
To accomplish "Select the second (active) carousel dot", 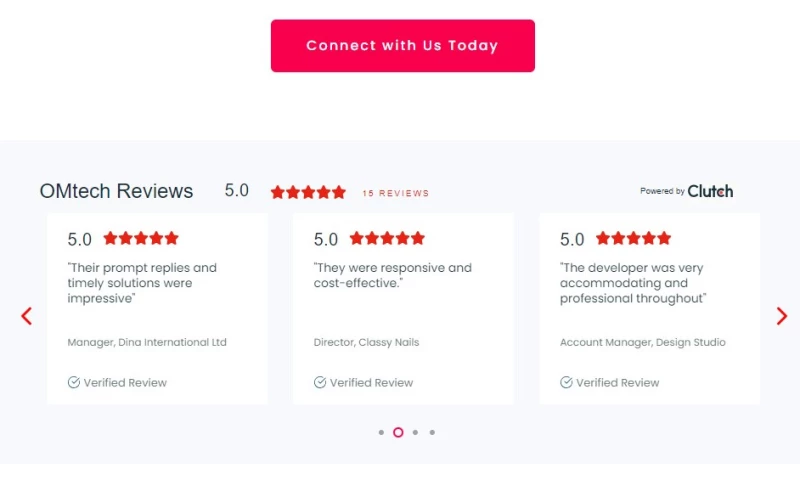I will coord(398,433).
